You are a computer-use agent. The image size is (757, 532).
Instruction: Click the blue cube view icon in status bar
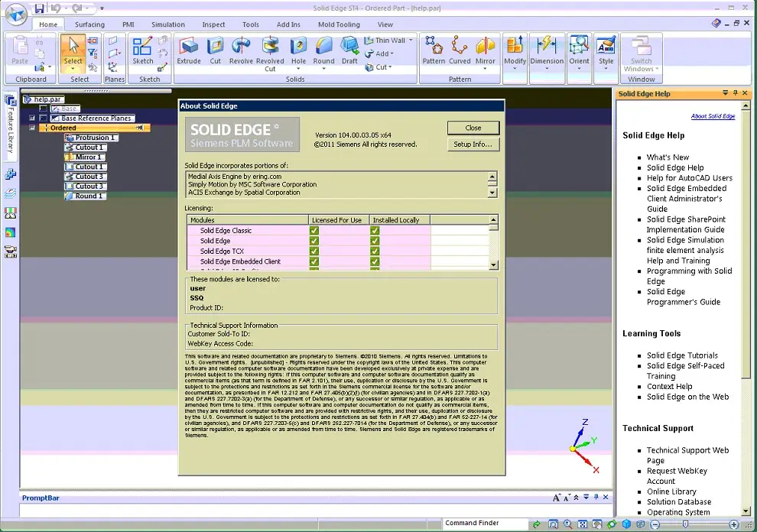[x=626, y=524]
